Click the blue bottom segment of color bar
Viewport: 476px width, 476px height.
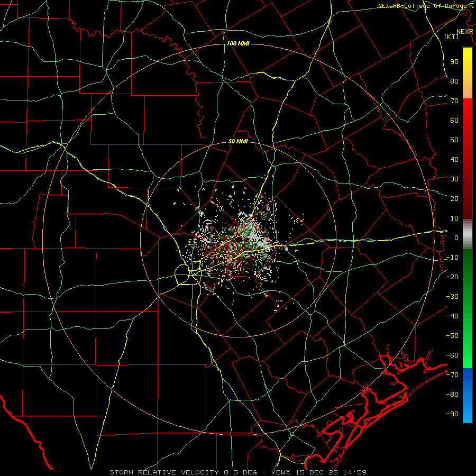click(x=467, y=396)
